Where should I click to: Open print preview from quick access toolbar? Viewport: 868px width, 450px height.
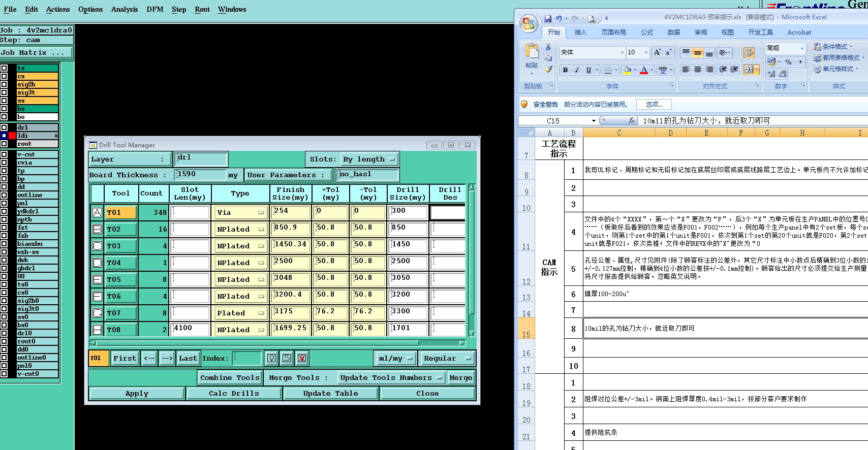coord(592,19)
